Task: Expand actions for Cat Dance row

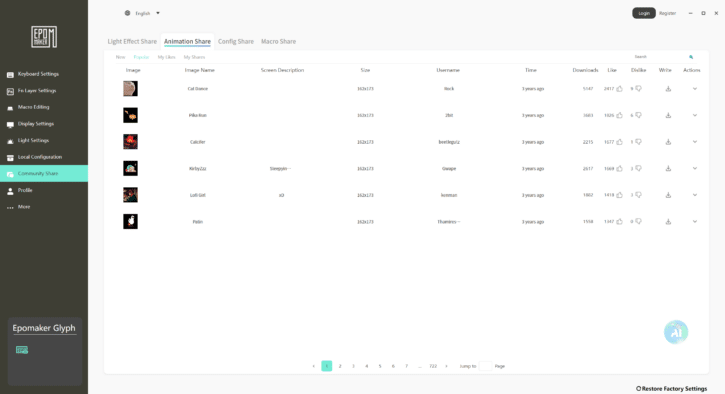Action: (694, 89)
